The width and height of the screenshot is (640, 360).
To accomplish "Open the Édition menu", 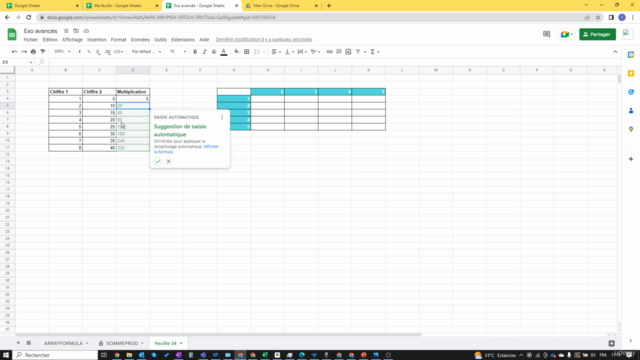I will click(x=50, y=40).
